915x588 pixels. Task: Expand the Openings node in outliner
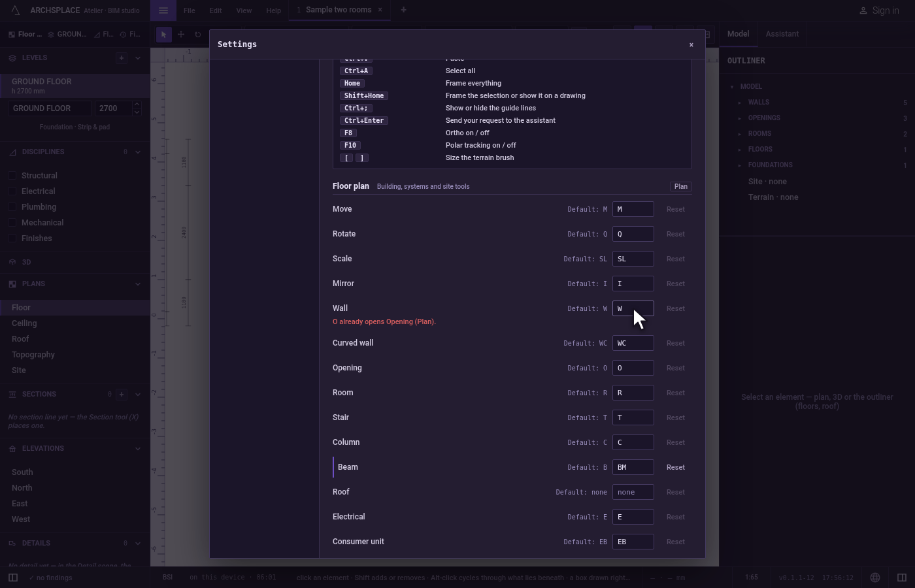pyautogui.click(x=740, y=118)
